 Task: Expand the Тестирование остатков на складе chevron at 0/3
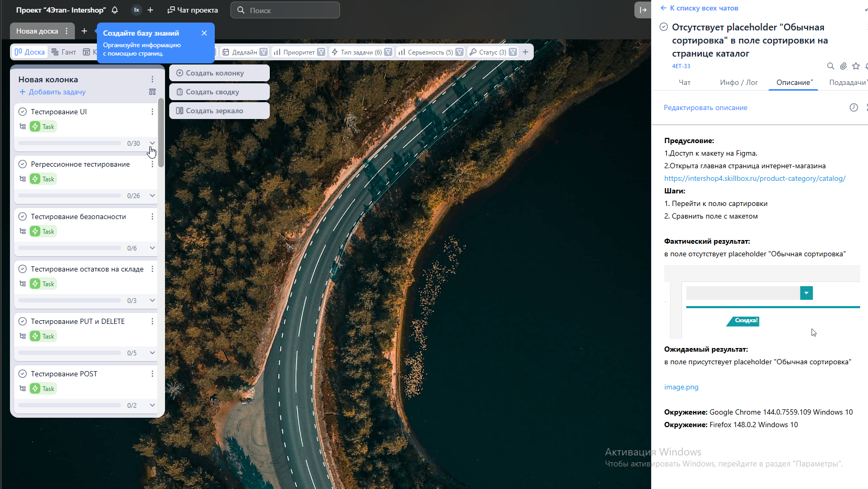(152, 300)
